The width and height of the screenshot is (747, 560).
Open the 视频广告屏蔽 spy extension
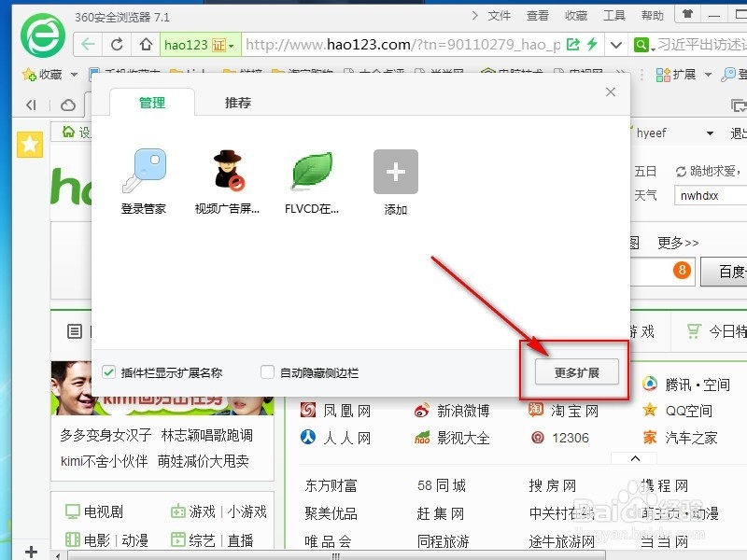[x=227, y=181]
